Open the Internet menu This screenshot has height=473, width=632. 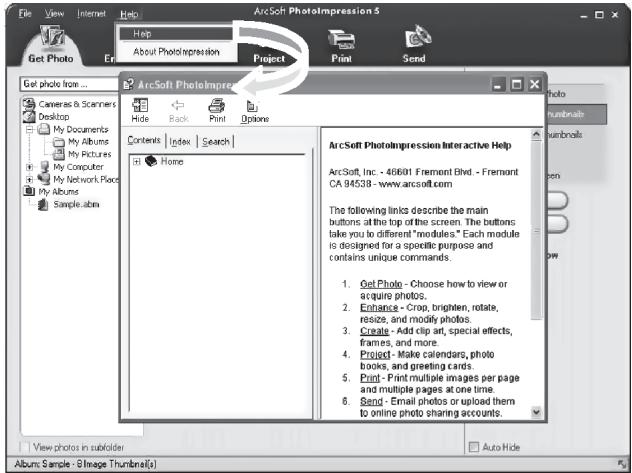91,13
